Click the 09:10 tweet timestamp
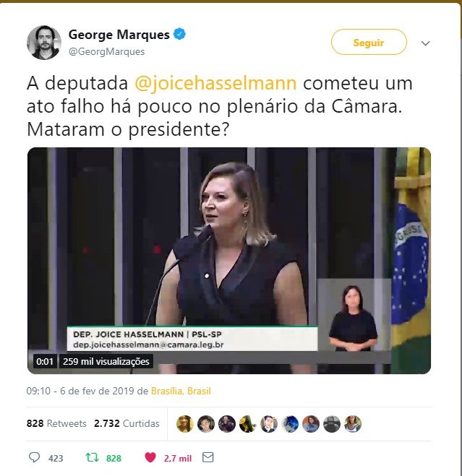462x476 pixels. (38, 391)
